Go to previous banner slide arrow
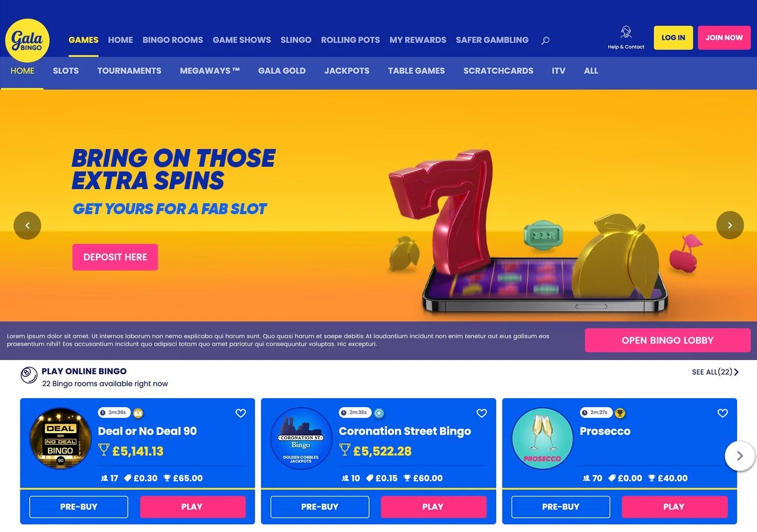The image size is (757, 532). (27, 226)
